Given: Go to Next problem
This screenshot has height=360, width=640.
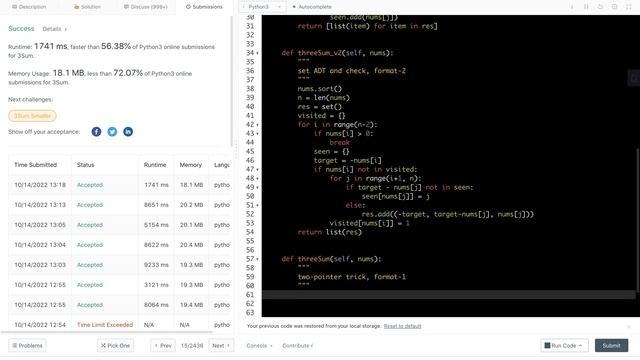Looking at the screenshot, I should [x=221, y=346].
